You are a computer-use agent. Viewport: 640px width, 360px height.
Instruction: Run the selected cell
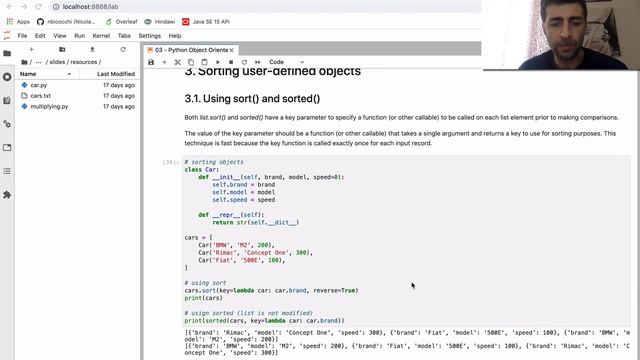(x=218, y=62)
